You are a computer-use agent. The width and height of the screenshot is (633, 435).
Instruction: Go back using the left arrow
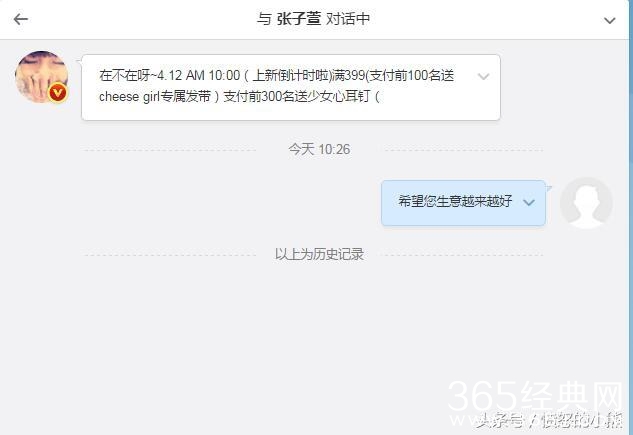click(x=21, y=19)
